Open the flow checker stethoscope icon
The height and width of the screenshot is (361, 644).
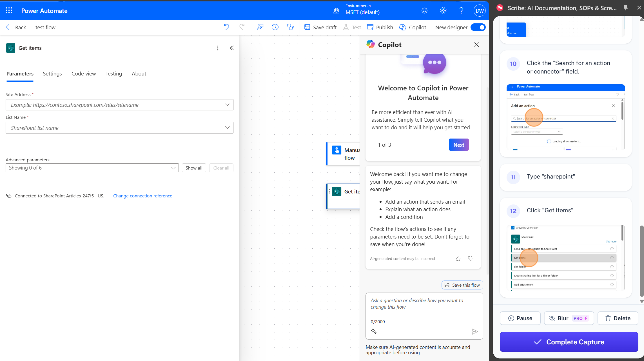click(x=290, y=27)
